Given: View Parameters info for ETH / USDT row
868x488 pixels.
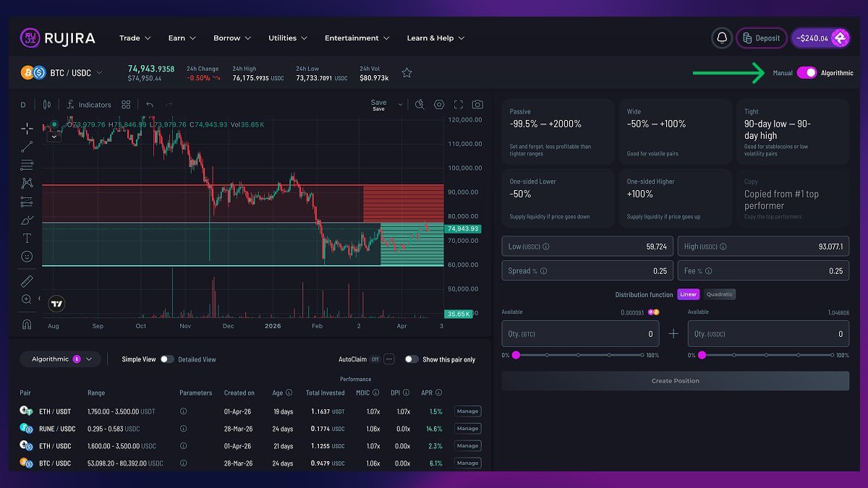Looking at the screenshot, I should tap(184, 411).
